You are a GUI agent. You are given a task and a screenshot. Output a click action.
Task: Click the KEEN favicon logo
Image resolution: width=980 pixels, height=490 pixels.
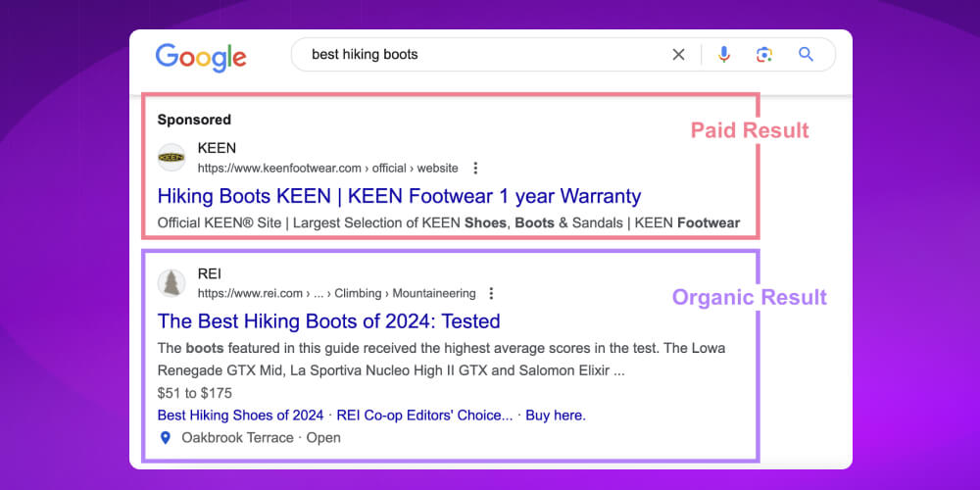click(171, 158)
